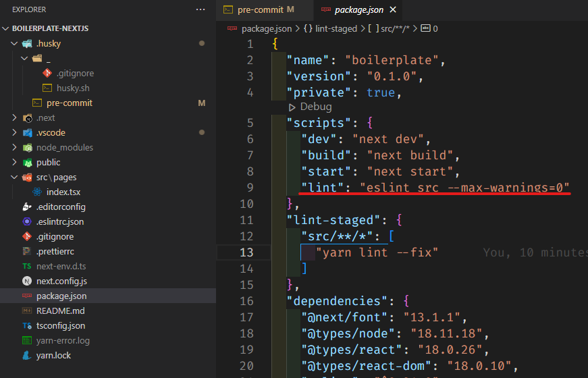Click the yarn icon beside yarn.lock
This screenshot has height=378, width=588.
pyautogui.click(x=27, y=355)
